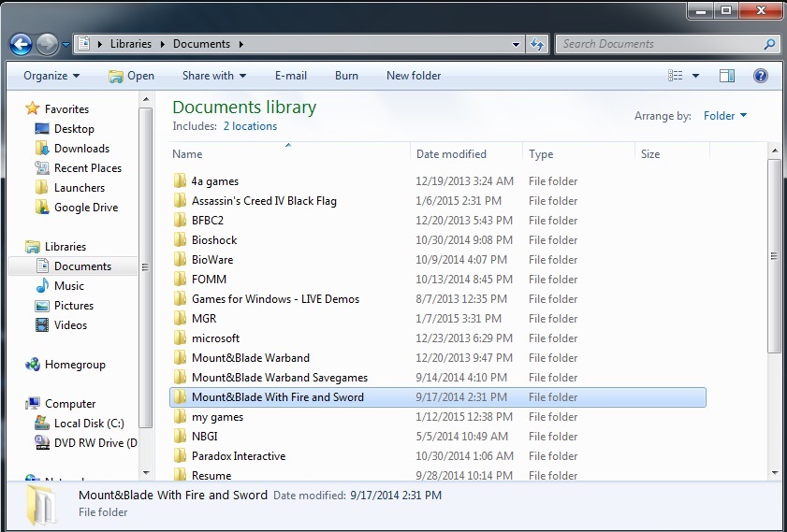Select Downloads in the navigation pane

point(72,149)
